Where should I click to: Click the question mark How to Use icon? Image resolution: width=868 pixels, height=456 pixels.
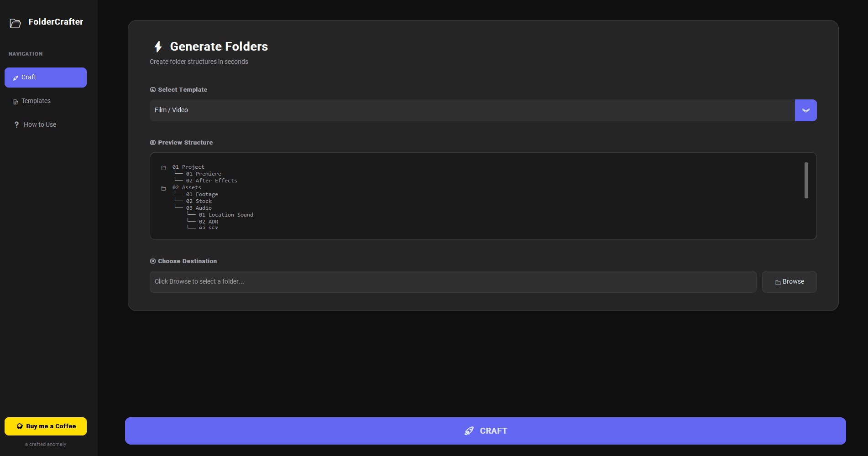coord(16,124)
